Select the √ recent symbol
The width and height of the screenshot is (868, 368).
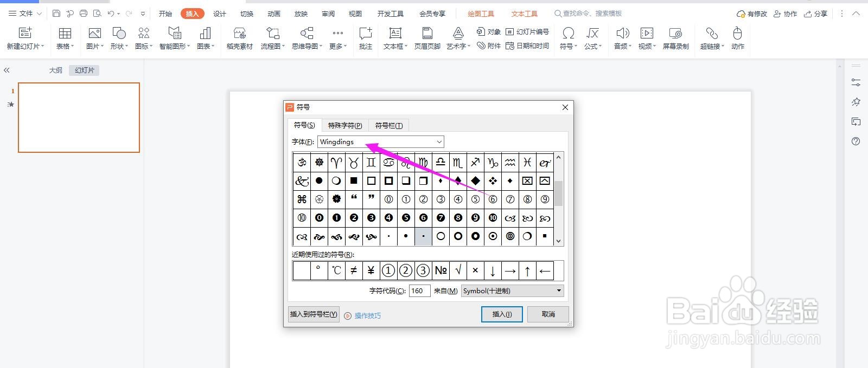(x=458, y=270)
